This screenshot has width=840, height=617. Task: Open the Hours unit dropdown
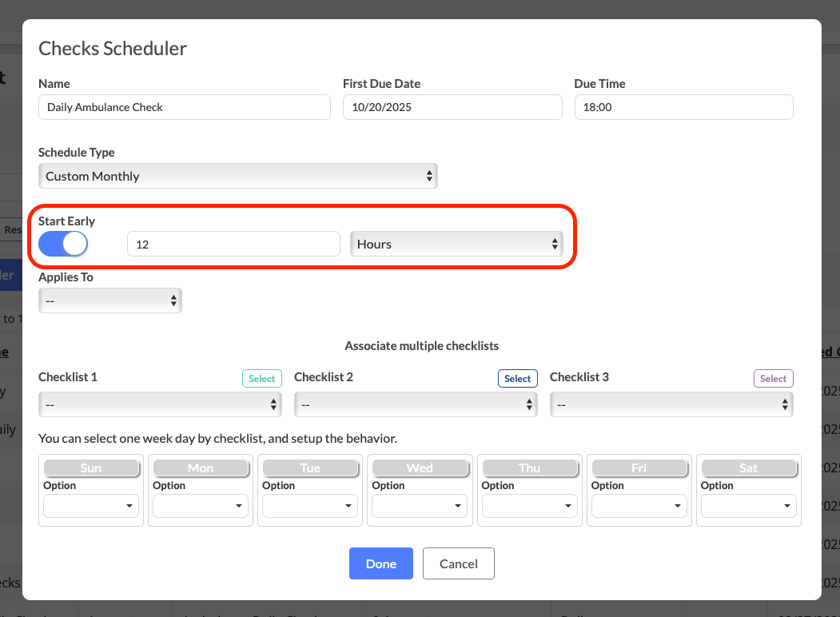click(456, 244)
